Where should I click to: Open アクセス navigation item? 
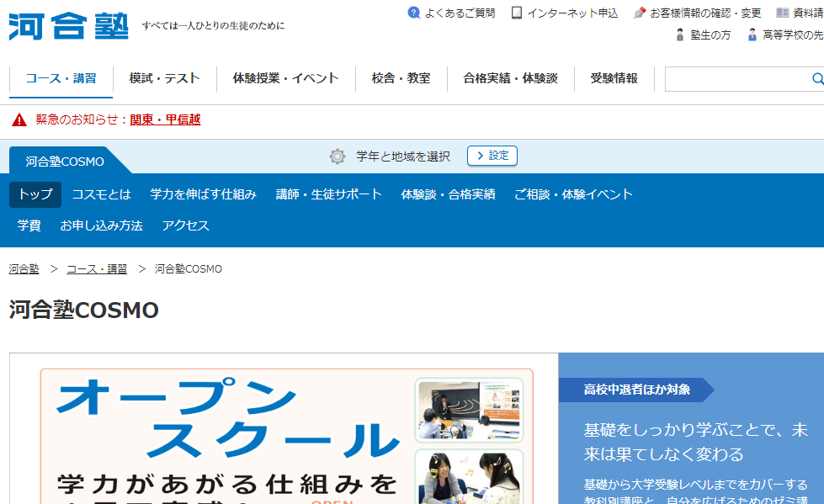[185, 225]
